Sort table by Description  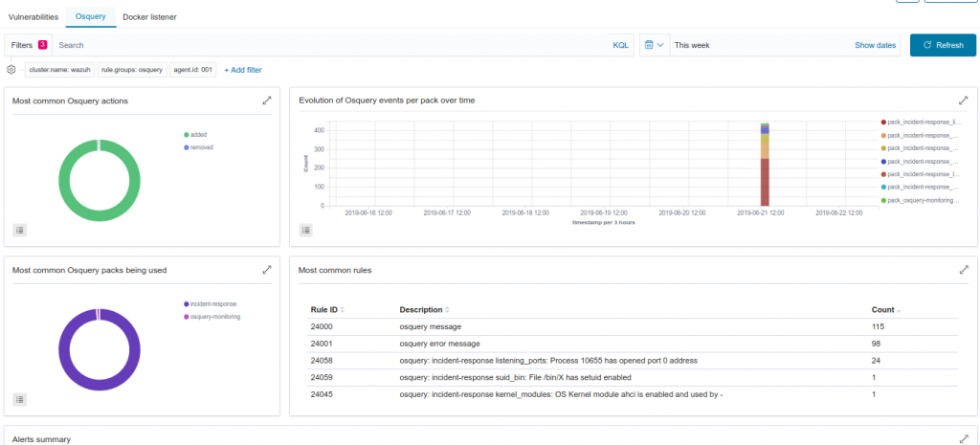tap(424, 310)
